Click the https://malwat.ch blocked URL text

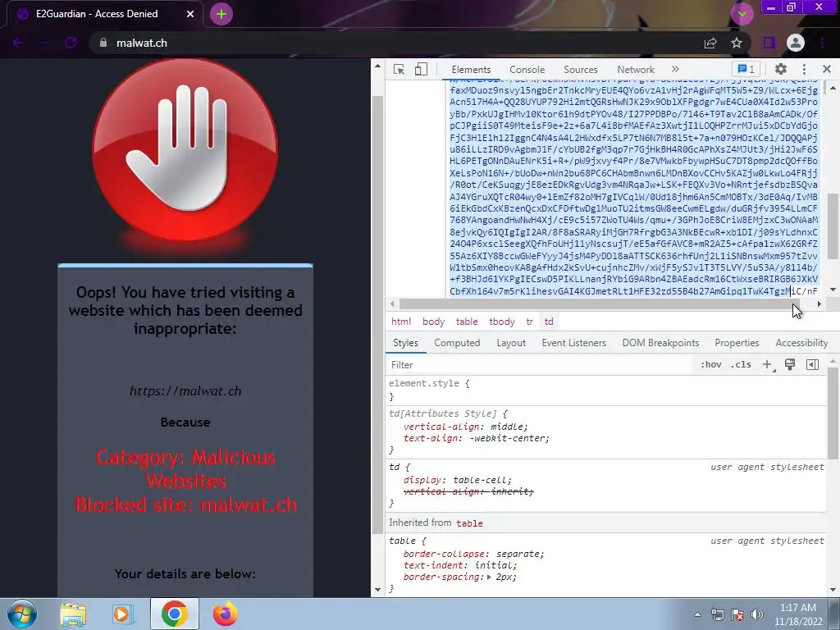tap(185, 391)
